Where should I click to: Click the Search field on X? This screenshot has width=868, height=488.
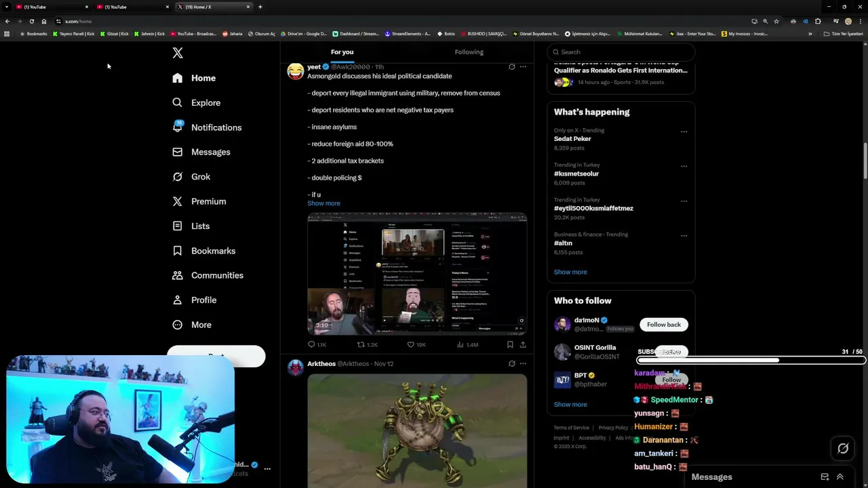[x=620, y=52]
